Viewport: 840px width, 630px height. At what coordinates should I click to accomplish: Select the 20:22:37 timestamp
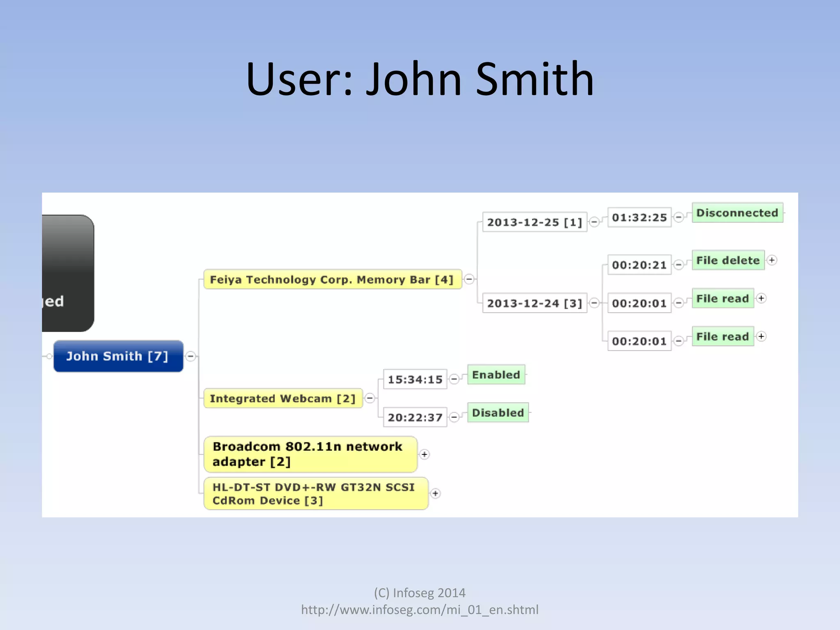415,417
